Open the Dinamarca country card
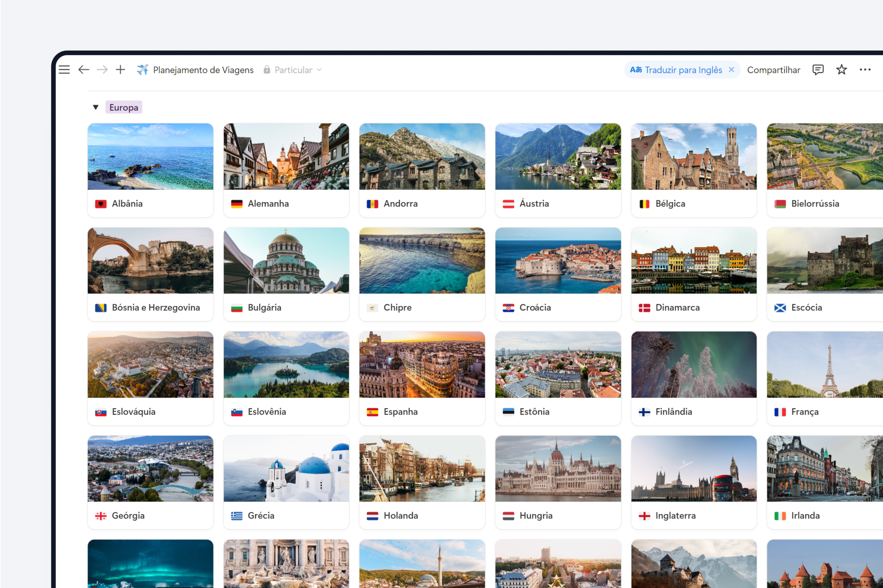Viewport: 883px width, 588px height. [694, 274]
